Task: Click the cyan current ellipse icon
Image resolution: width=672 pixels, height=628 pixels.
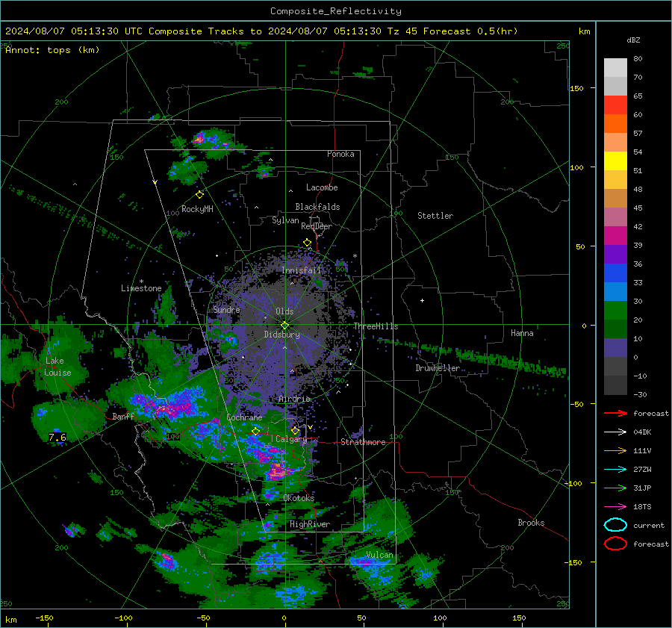Action: click(615, 525)
